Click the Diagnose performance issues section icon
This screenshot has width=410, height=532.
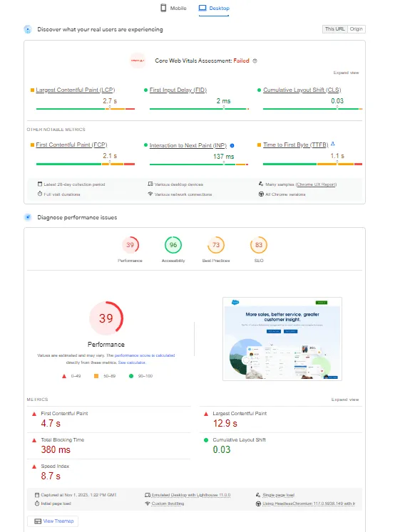28,217
